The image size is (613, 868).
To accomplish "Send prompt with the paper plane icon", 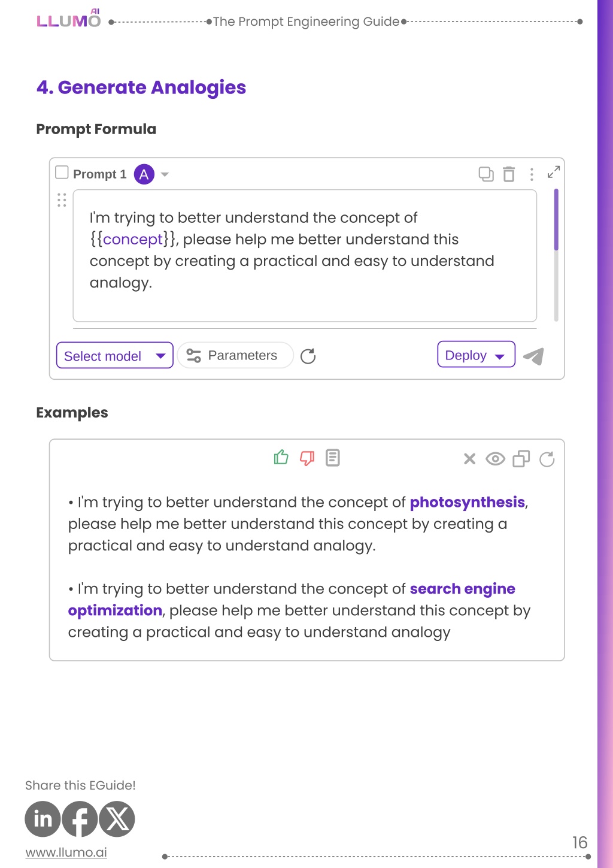I will pos(533,356).
